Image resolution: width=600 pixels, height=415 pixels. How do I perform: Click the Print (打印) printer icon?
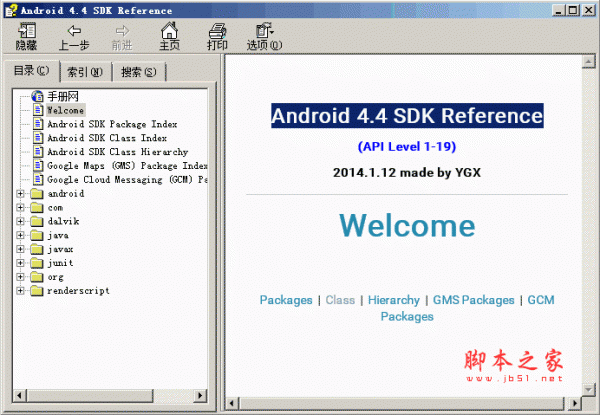click(x=217, y=30)
